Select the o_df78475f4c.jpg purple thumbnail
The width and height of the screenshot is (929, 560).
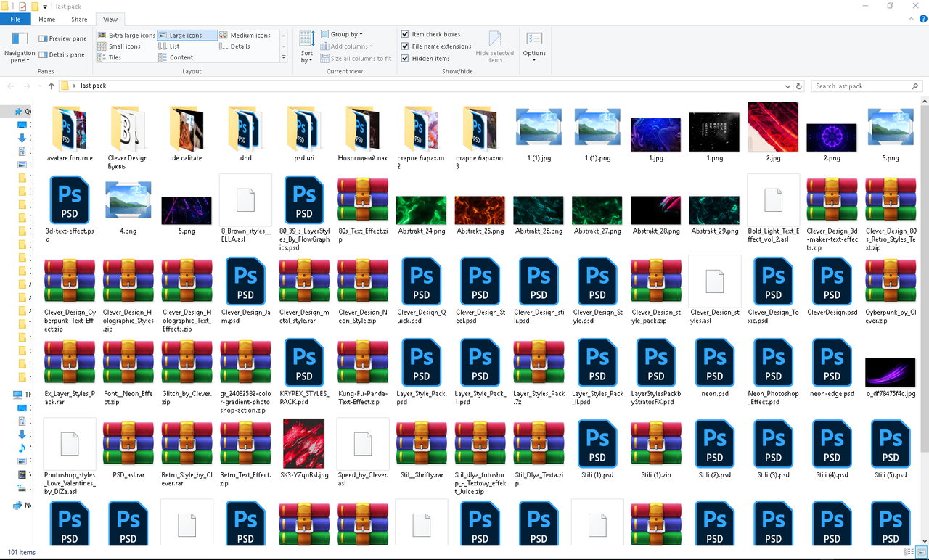coord(891,377)
